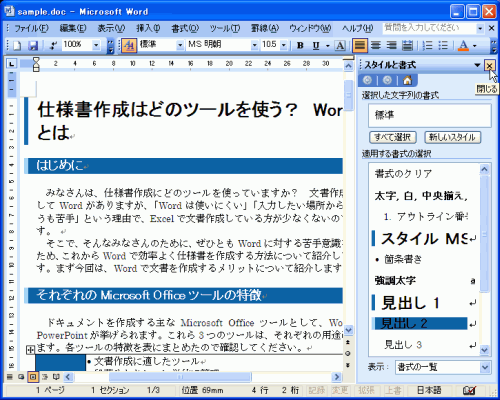Open the ヘルプ menu

click(x=357, y=29)
